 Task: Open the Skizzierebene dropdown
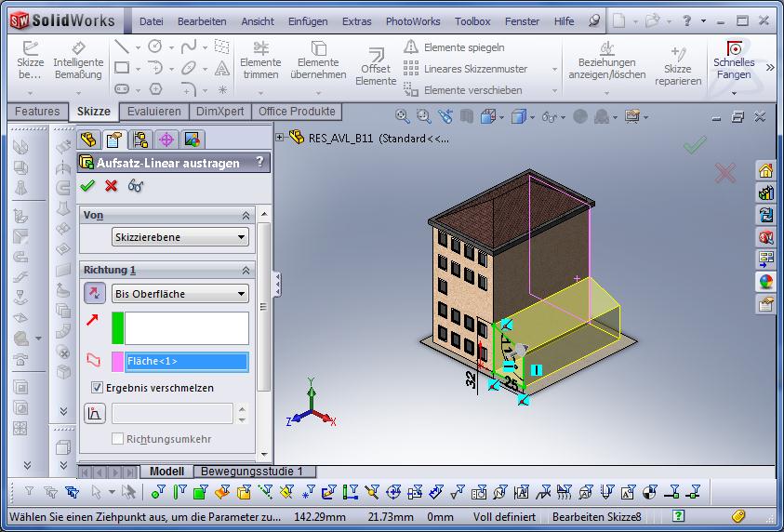pyautogui.click(x=179, y=237)
